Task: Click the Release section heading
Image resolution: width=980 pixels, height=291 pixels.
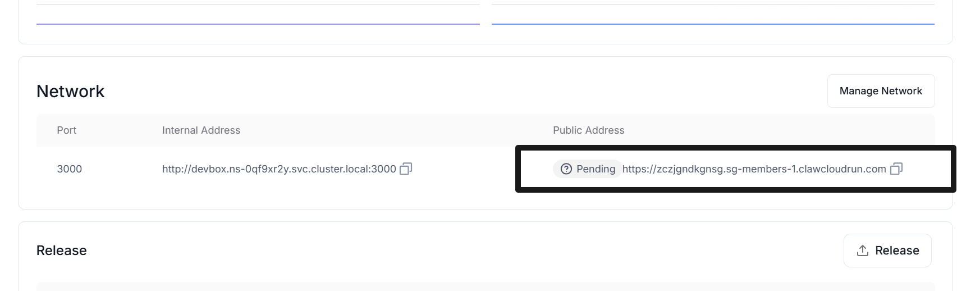Action: click(62, 251)
